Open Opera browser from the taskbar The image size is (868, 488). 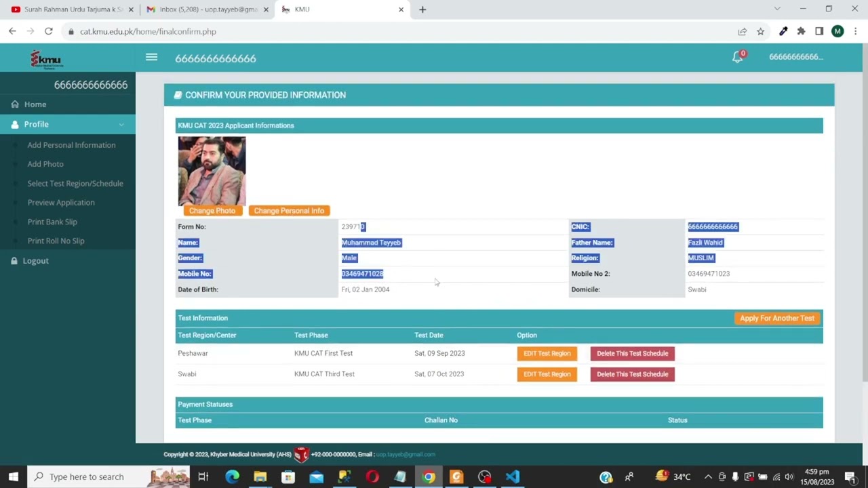[x=372, y=476]
